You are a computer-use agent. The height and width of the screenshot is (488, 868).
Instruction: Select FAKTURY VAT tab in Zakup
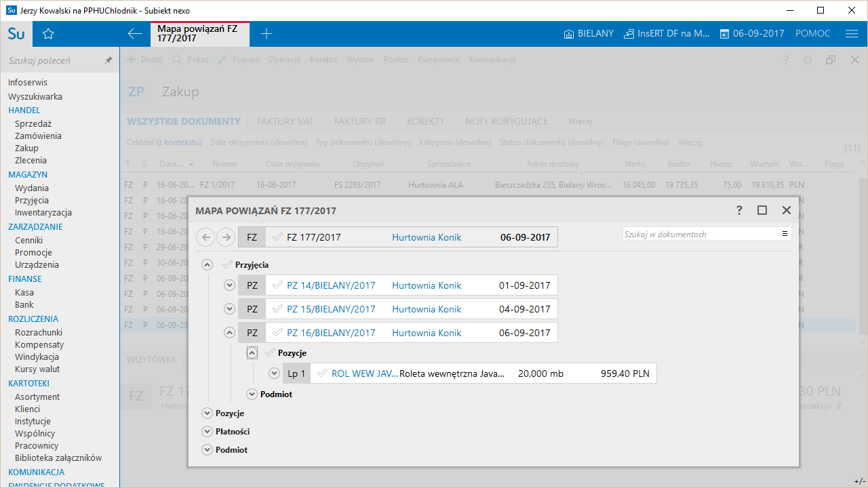[285, 121]
